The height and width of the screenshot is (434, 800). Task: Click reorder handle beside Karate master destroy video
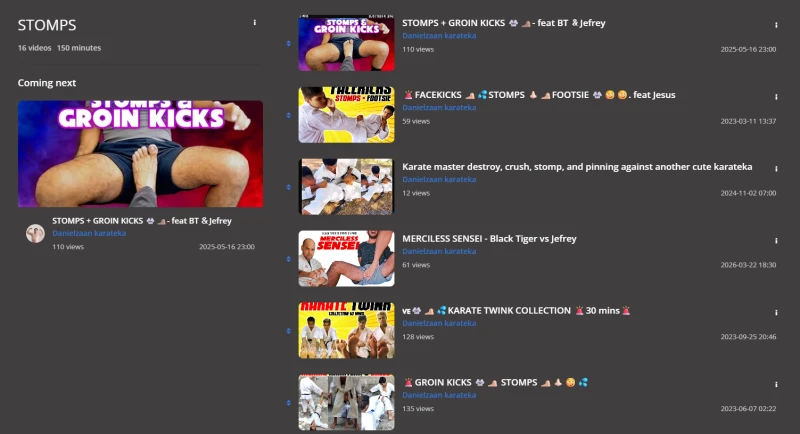click(289, 187)
